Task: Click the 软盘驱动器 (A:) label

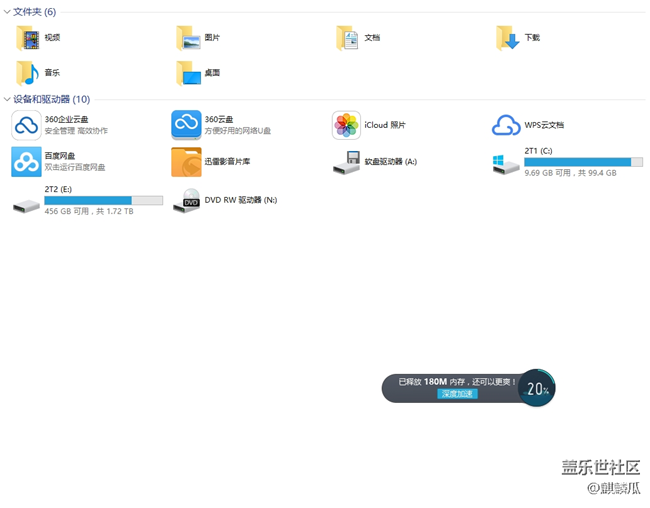Action: (x=390, y=162)
